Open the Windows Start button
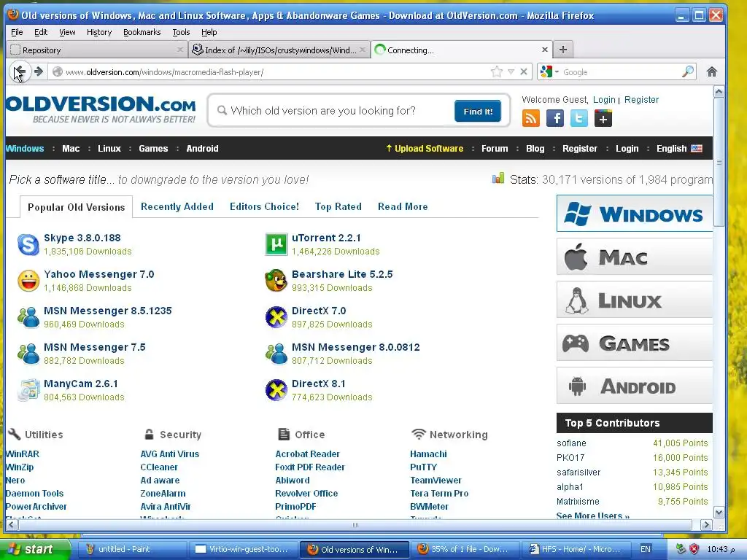 coord(36,549)
